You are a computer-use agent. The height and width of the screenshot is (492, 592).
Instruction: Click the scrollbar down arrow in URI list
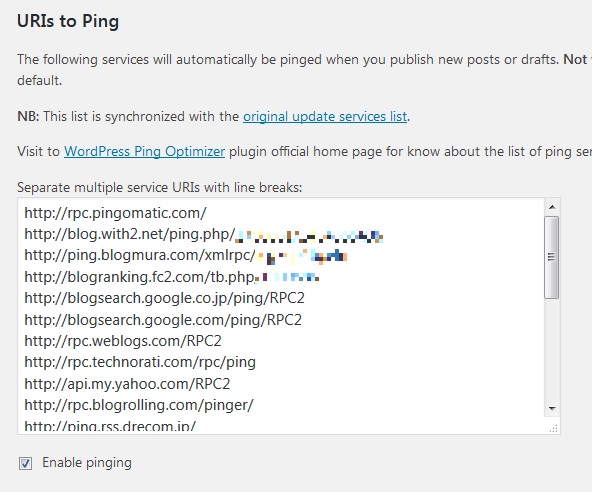552,409
